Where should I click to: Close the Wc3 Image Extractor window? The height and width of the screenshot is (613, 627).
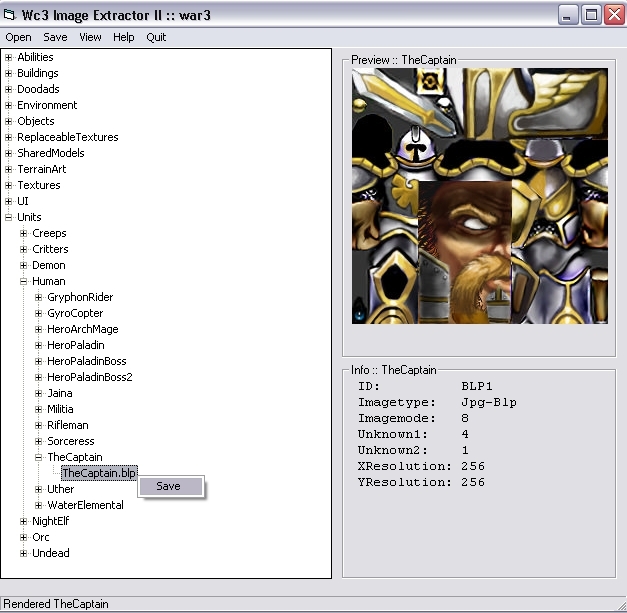tap(614, 15)
